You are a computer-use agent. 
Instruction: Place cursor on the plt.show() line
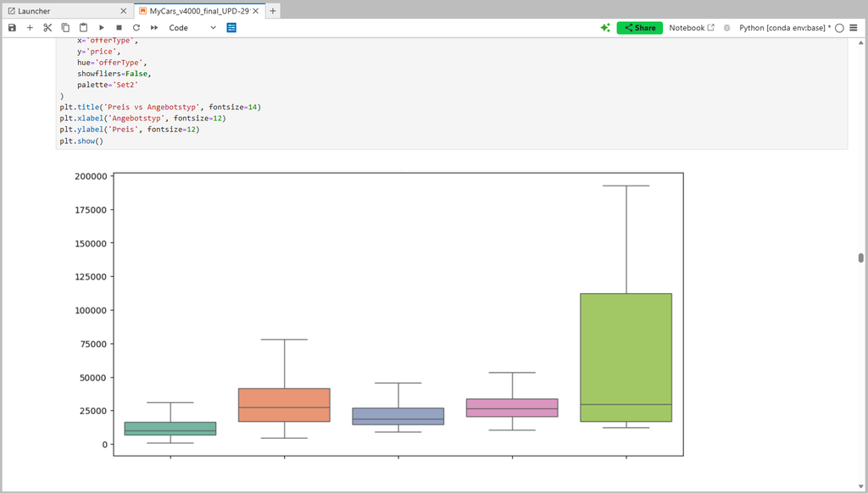[x=81, y=141]
